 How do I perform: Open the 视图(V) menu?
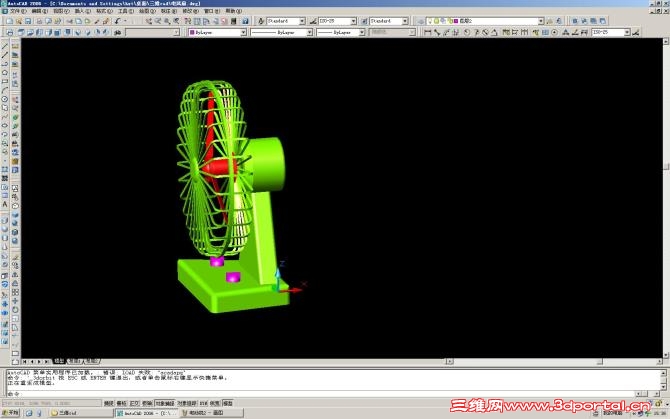pos(61,11)
